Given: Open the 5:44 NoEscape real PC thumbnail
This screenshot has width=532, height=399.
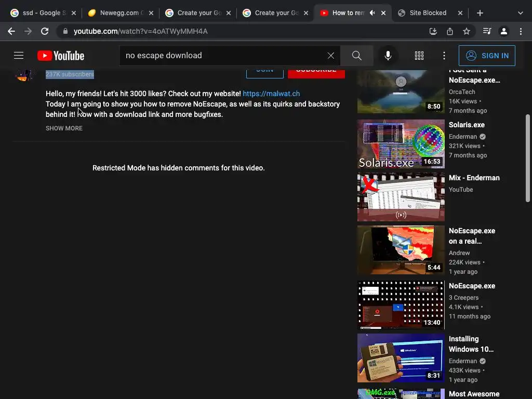Looking at the screenshot, I should [401, 250].
